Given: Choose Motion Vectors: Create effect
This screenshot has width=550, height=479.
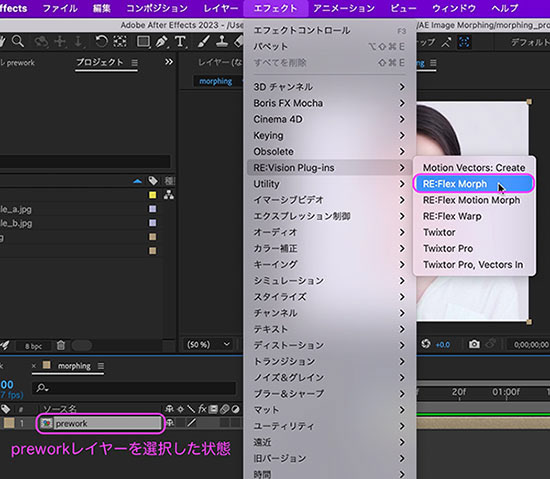Looking at the screenshot, I should pyautogui.click(x=474, y=168).
